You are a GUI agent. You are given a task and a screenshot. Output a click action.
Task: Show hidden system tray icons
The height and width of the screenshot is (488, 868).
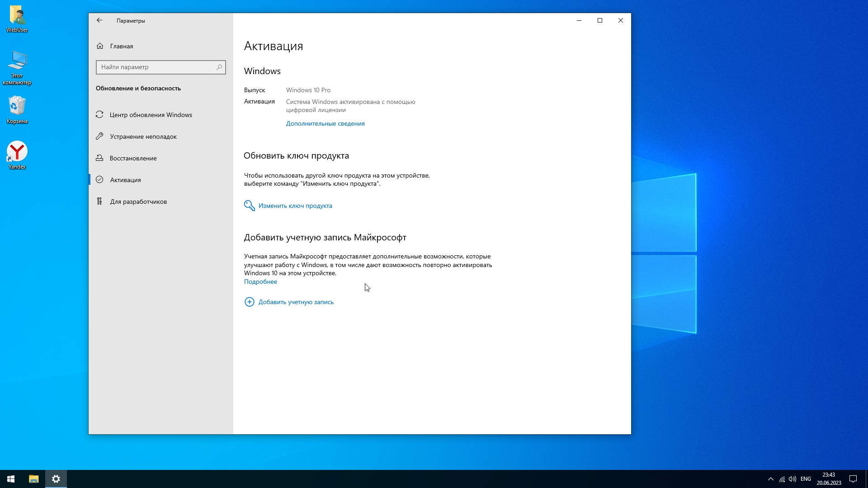point(771,479)
